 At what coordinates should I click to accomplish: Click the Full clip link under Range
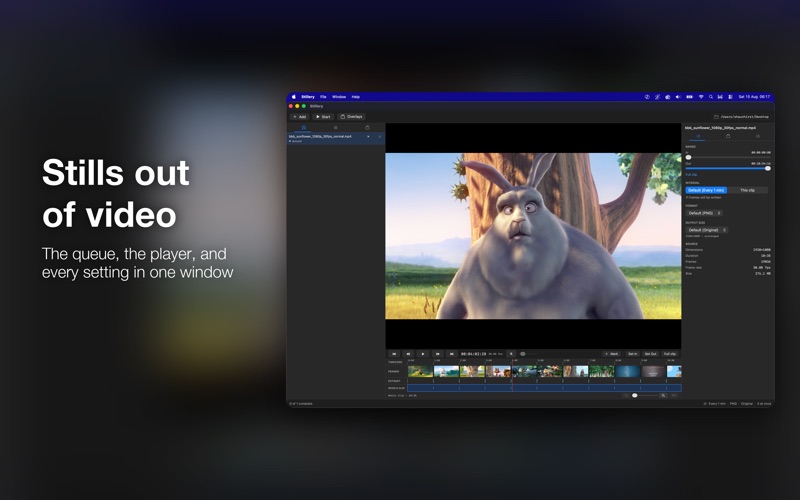691,174
